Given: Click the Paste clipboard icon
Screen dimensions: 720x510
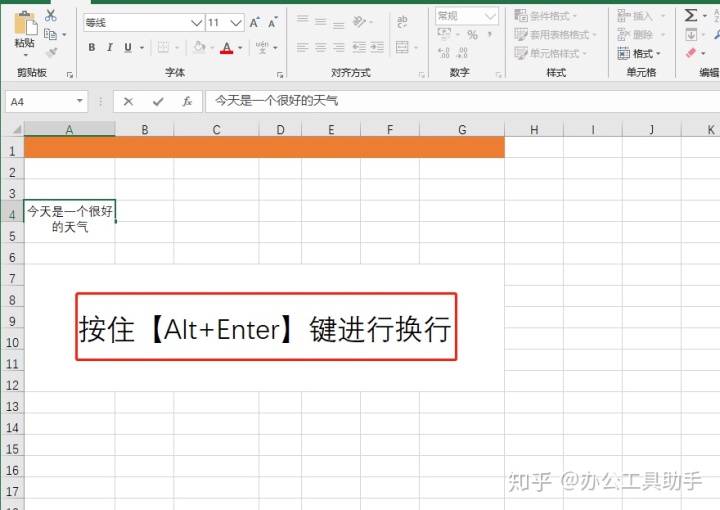Looking at the screenshot, I should coord(25,23).
